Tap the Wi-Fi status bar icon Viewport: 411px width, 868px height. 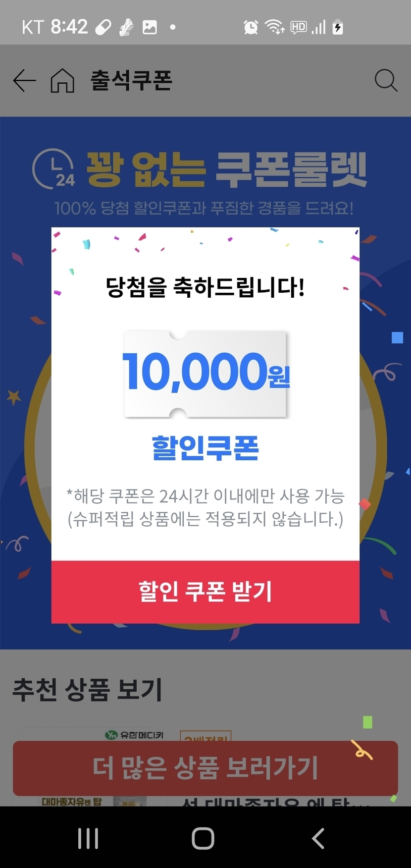[x=274, y=27]
